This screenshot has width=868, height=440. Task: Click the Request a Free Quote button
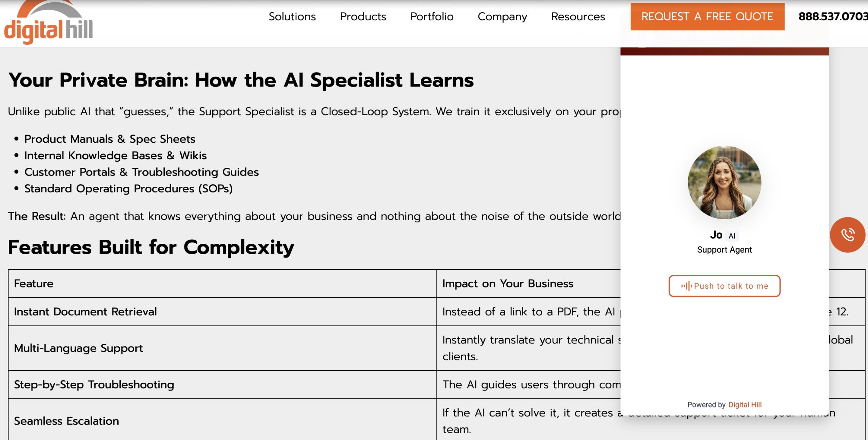coord(707,17)
